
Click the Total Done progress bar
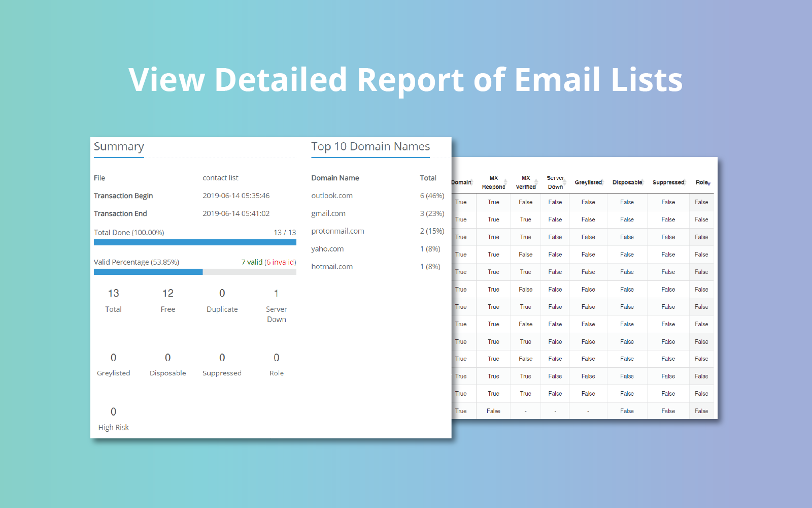[195, 242]
